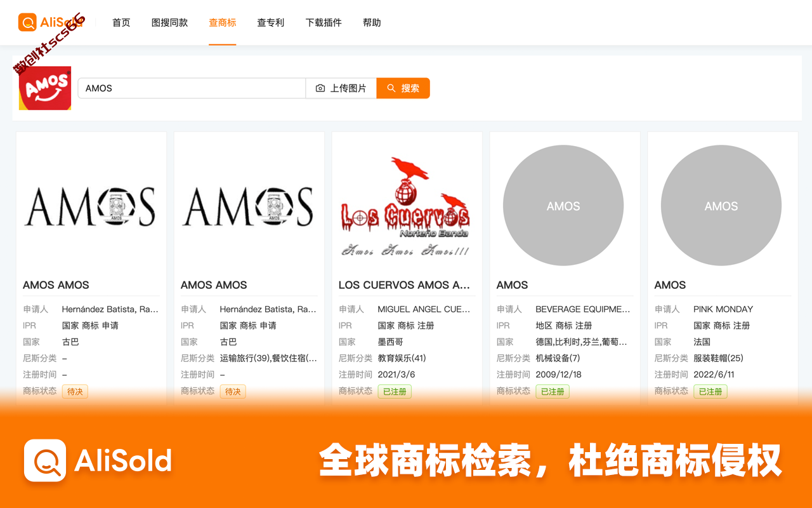The height and width of the screenshot is (508, 812).
Task: Click registration date 2021/3/6
Action: coord(396,375)
